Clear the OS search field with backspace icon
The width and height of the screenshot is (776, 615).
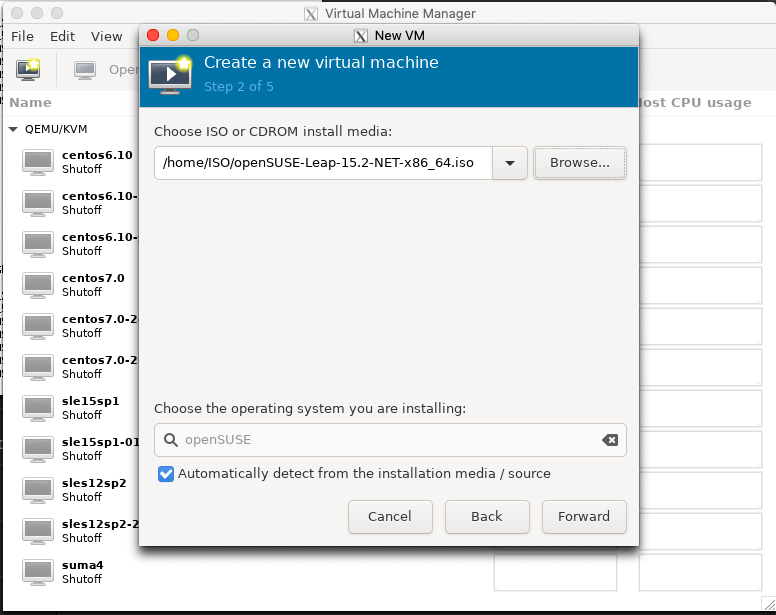coord(610,440)
